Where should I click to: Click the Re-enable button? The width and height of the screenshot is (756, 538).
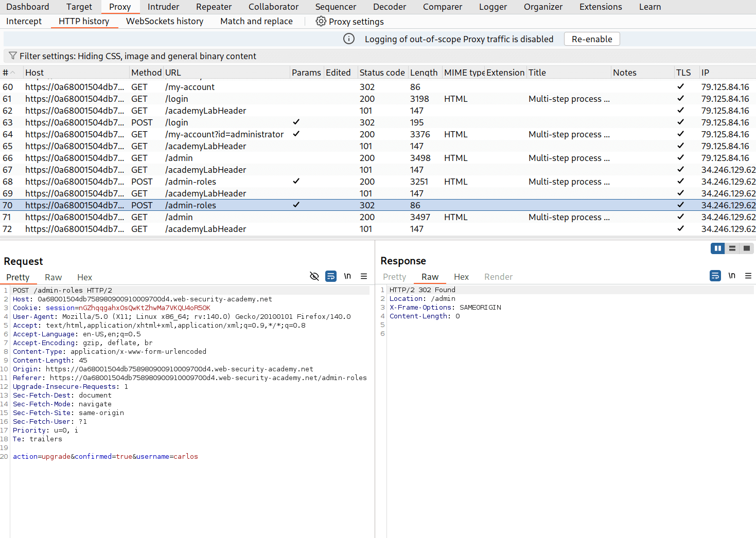pyautogui.click(x=591, y=39)
